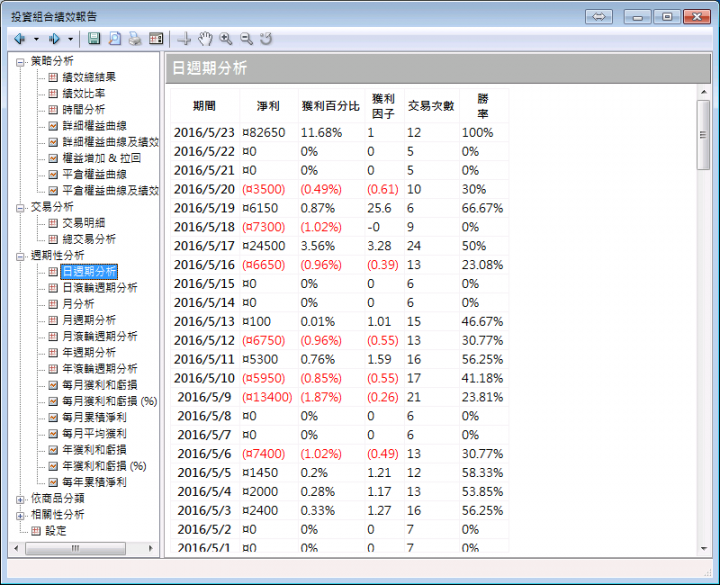Open the back arrow history dropdown

point(36,39)
